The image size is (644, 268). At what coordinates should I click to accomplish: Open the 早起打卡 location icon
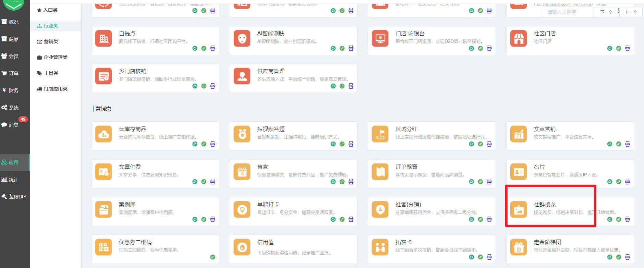point(242,209)
